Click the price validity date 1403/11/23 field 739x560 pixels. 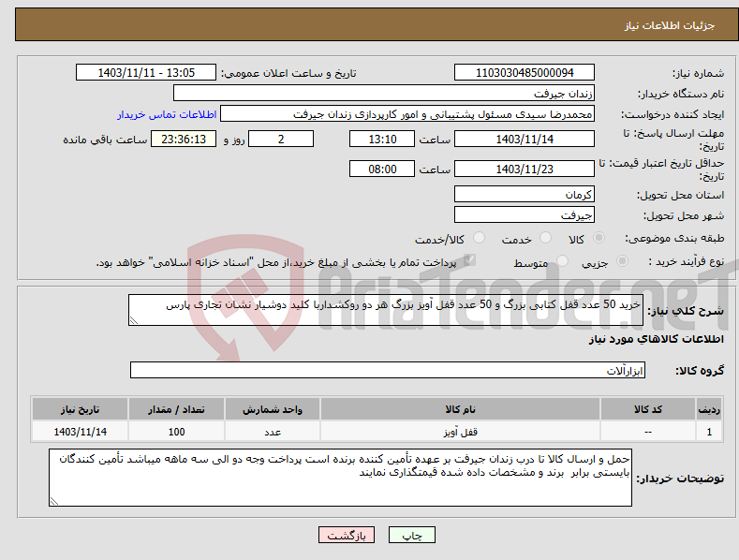click(x=525, y=169)
